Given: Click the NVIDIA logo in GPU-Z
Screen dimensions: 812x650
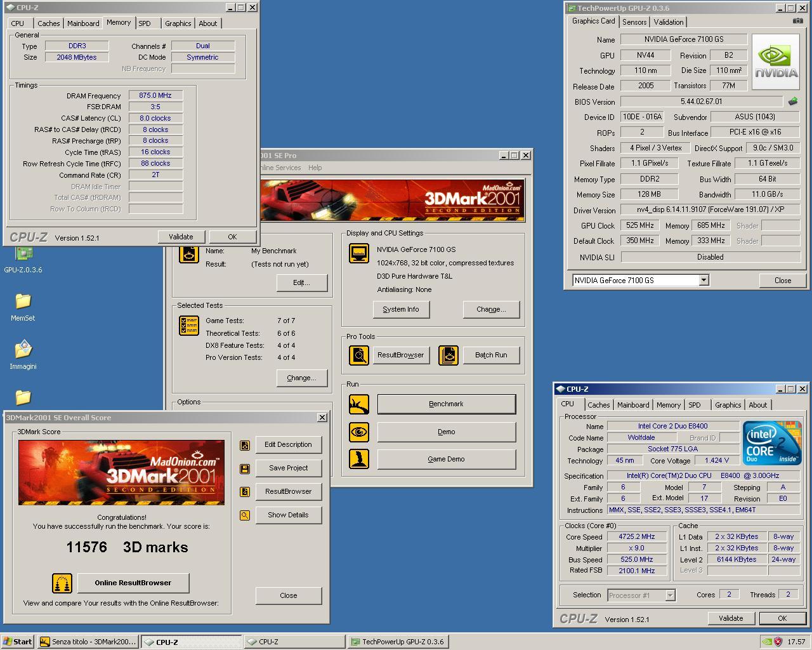Looking at the screenshot, I should (776, 61).
